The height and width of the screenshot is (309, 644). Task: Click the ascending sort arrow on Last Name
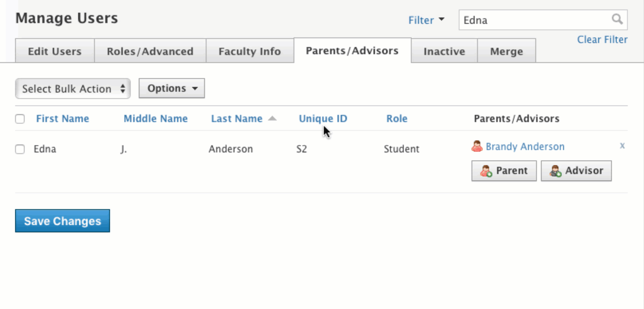(x=272, y=118)
